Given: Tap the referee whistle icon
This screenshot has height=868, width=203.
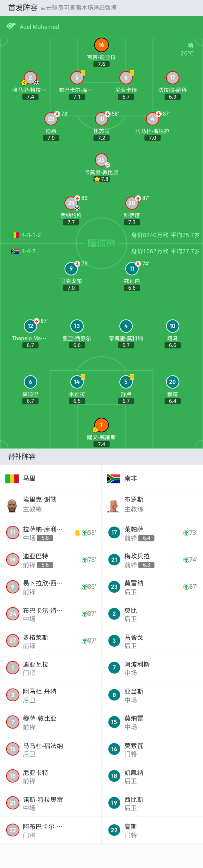Looking at the screenshot, I should click(x=11, y=26).
